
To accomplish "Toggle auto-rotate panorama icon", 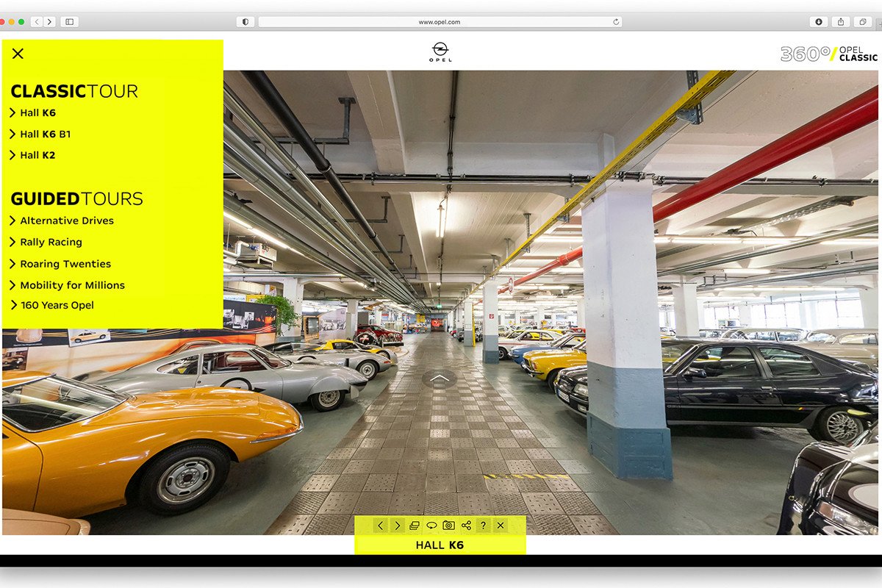I will pyautogui.click(x=431, y=526).
